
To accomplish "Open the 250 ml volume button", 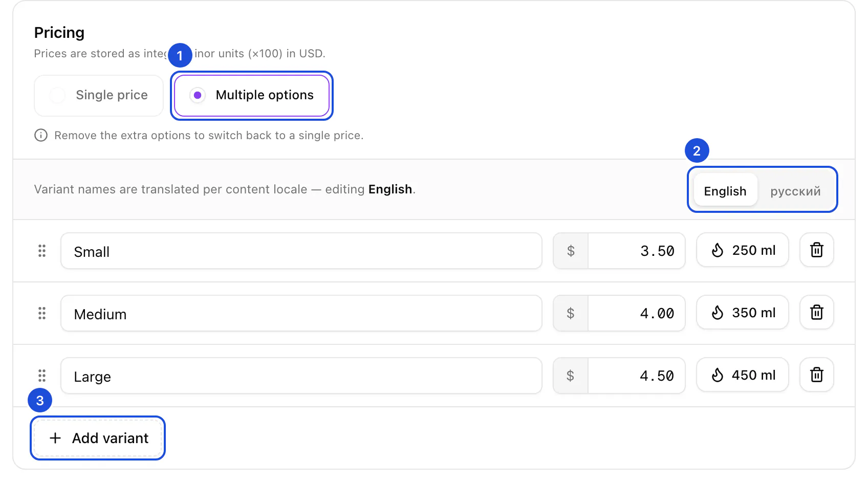I will coord(743,250).
